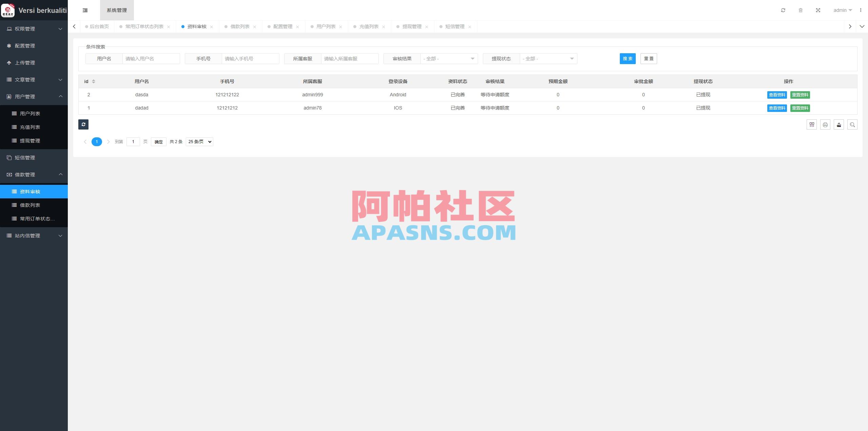Collapse the 借款管理 menu section
The width and height of the screenshot is (868, 431).
pos(34,174)
